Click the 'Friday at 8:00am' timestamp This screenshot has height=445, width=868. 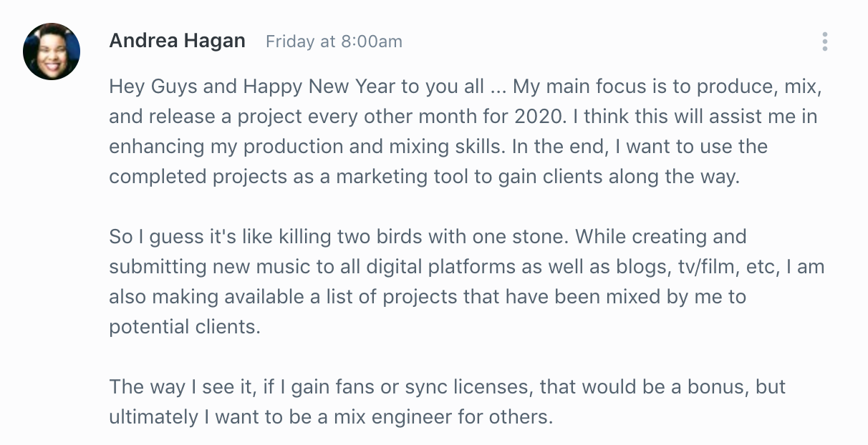334,41
